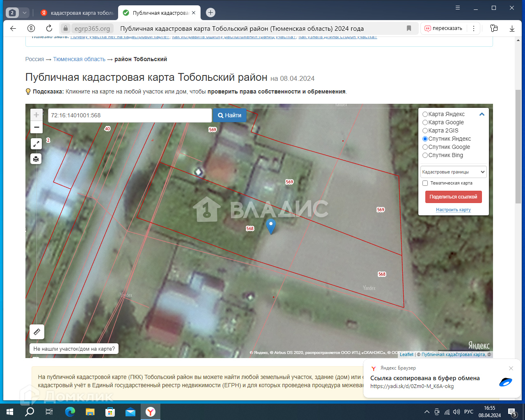Open a new browser tab
The height and width of the screenshot is (420, 525).
(x=210, y=13)
